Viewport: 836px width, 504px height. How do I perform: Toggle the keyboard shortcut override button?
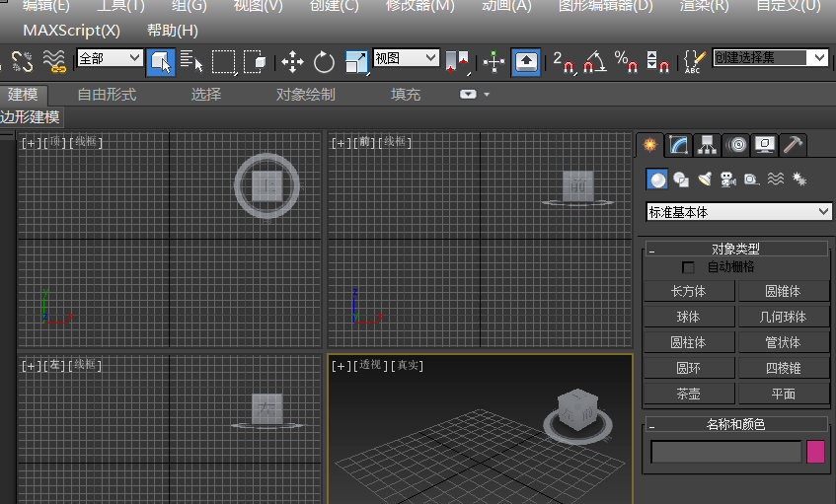coord(526,62)
